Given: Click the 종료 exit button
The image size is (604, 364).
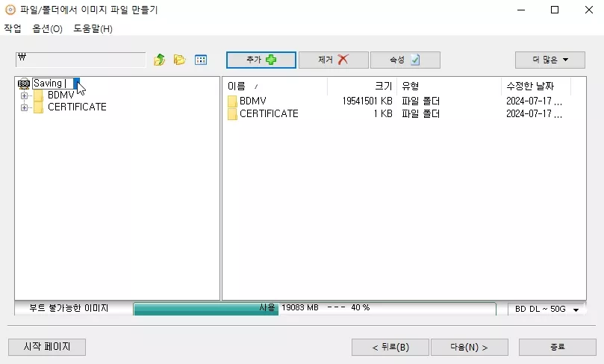Looking at the screenshot, I should 558,347.
